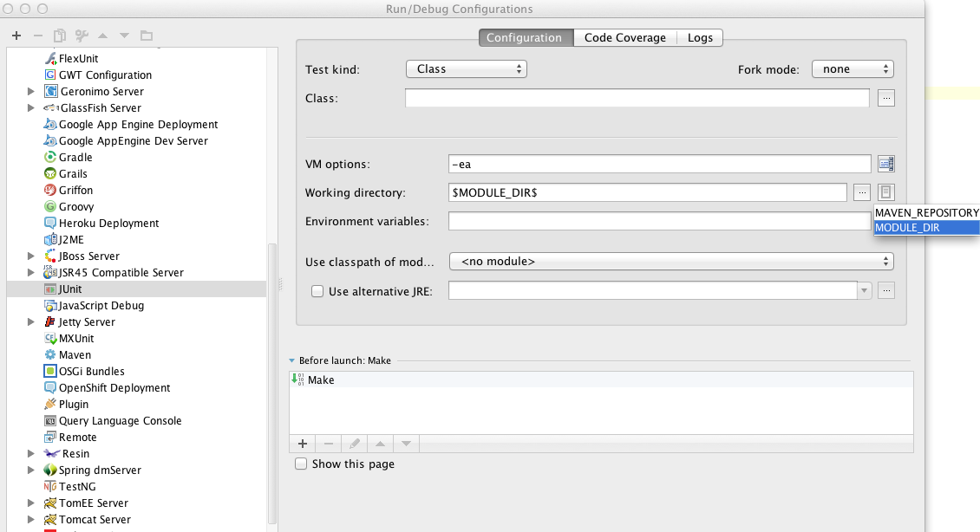
Task: Open the Fork mode dropdown
Action: (853, 68)
